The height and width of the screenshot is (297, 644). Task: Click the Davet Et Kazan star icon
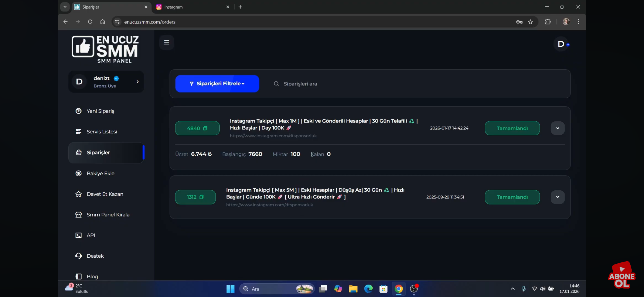(x=79, y=194)
